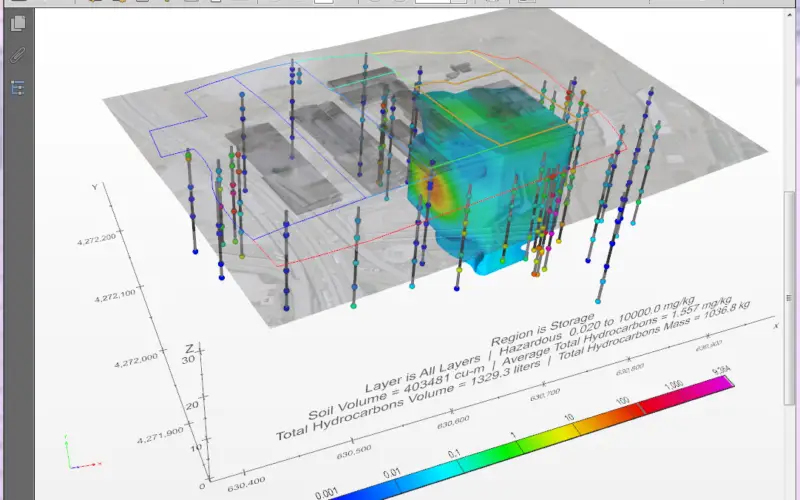The image size is (800, 500).
Task: Click the X-axis label 630,800
Action: [630, 369]
